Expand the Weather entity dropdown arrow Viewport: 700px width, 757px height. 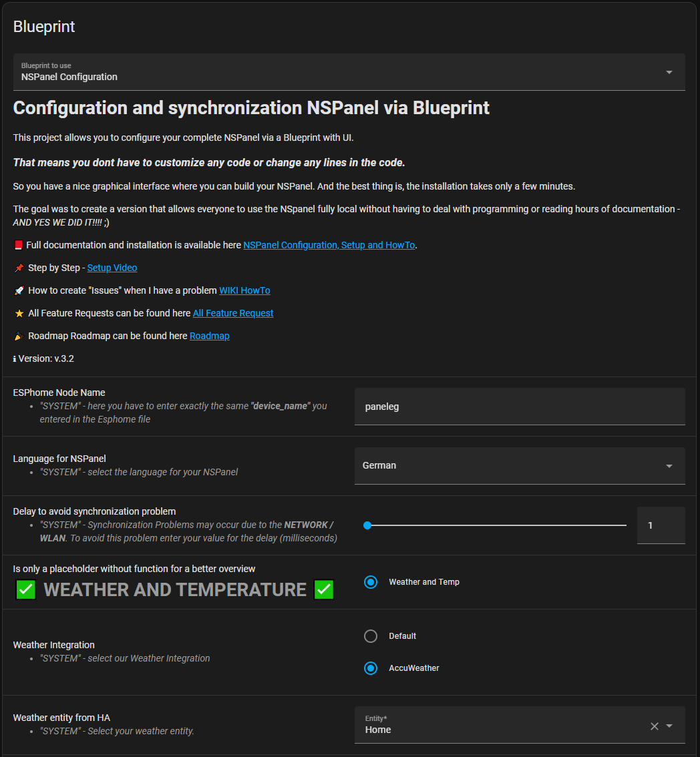(x=669, y=726)
